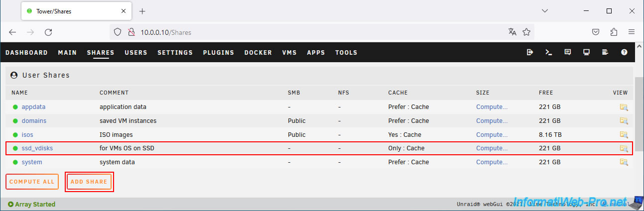644x211 pixels.
Task: Open the ssd_vdisks share link
Action: [37, 148]
